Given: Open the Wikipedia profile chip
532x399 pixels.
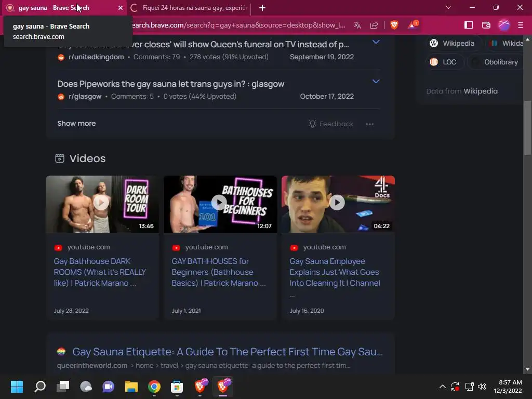Looking at the screenshot, I should coord(452,44).
